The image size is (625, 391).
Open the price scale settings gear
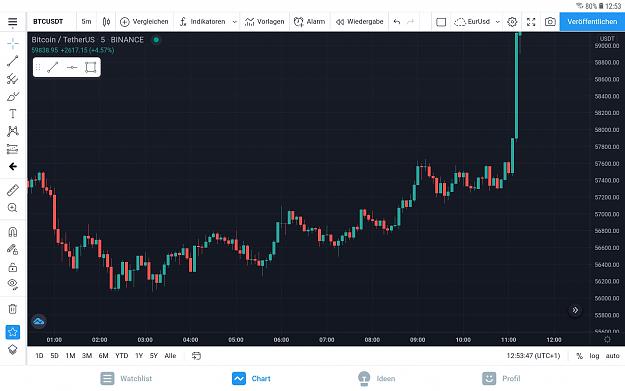[x=607, y=340]
